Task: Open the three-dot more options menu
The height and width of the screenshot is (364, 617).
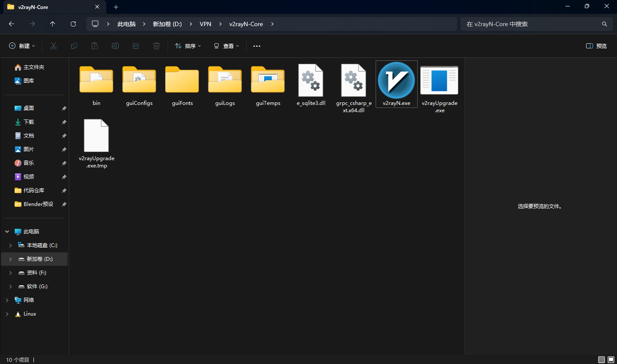Action: [257, 46]
